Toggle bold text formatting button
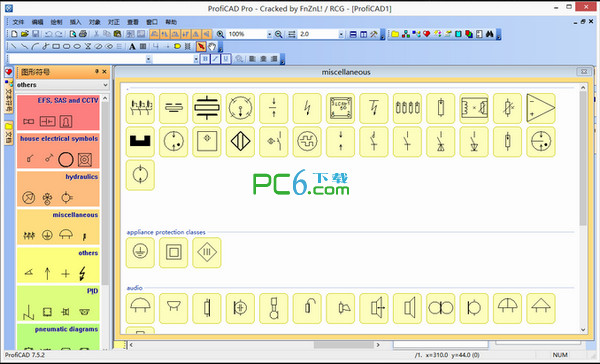600x364 pixels. pyautogui.click(x=205, y=59)
